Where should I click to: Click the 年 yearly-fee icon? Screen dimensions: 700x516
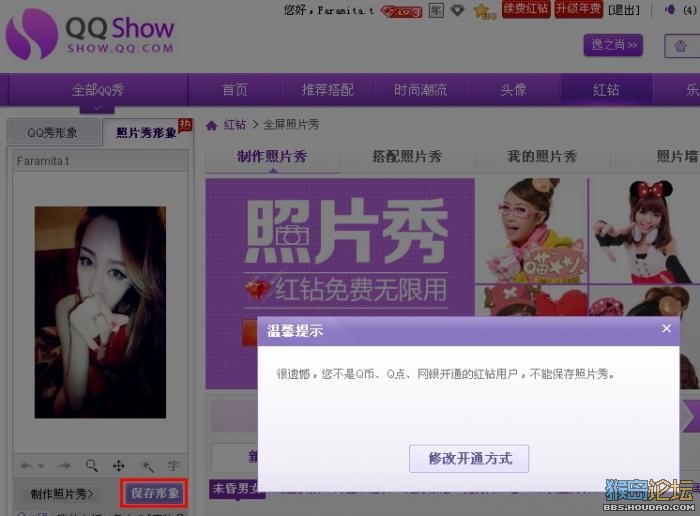pyautogui.click(x=436, y=10)
